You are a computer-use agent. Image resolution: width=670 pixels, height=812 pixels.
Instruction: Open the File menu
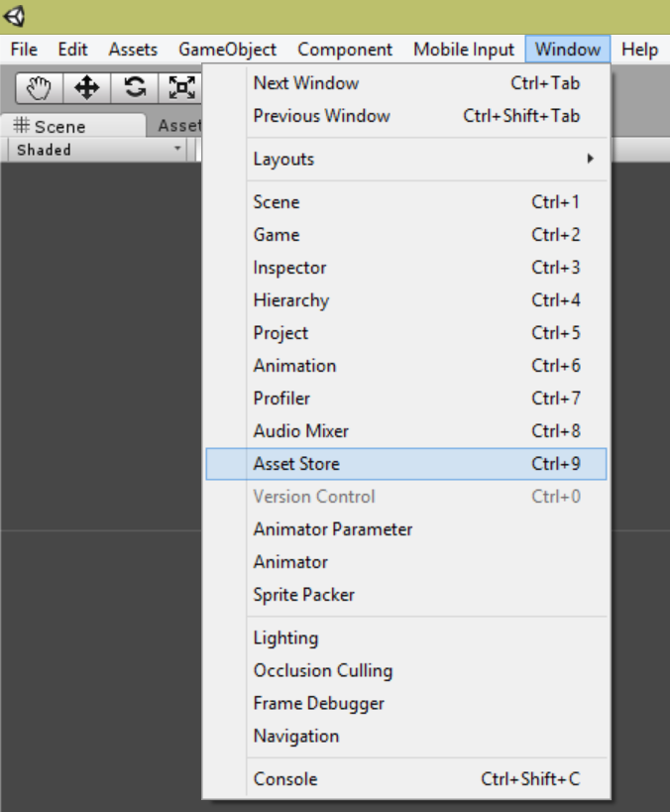click(x=24, y=50)
